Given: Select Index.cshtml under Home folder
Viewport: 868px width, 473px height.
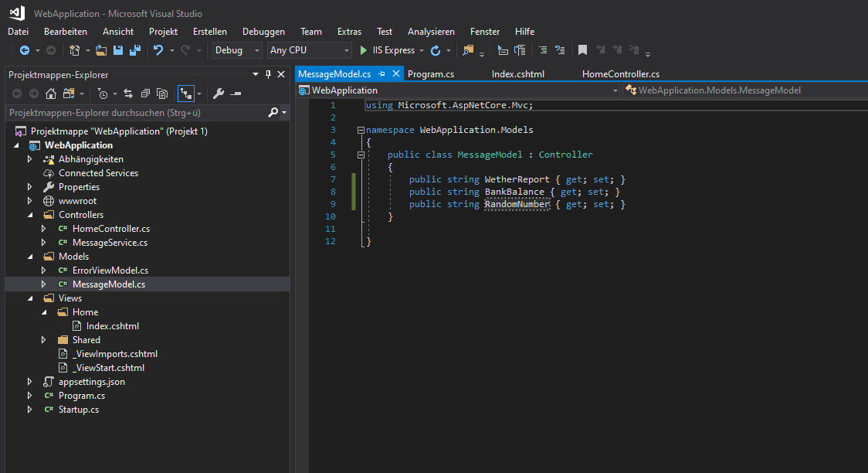Looking at the screenshot, I should click(113, 326).
